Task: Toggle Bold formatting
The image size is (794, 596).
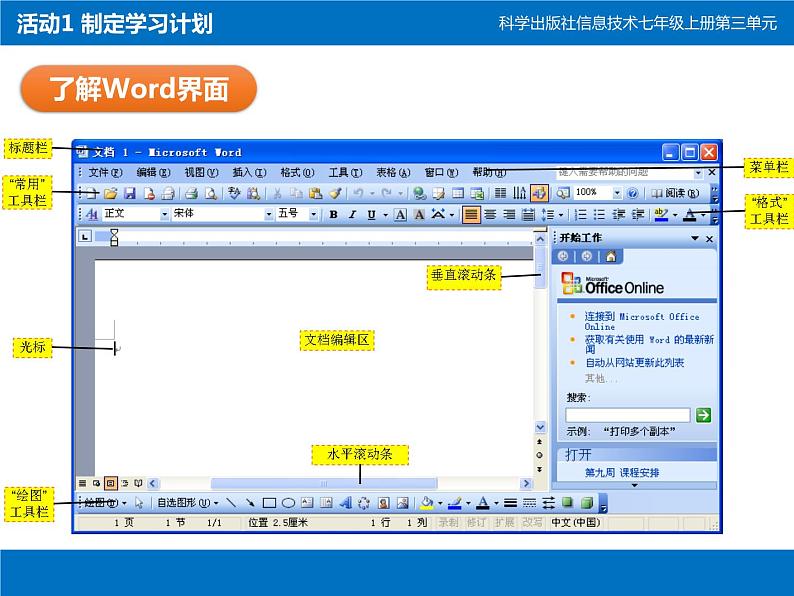Action: point(333,215)
